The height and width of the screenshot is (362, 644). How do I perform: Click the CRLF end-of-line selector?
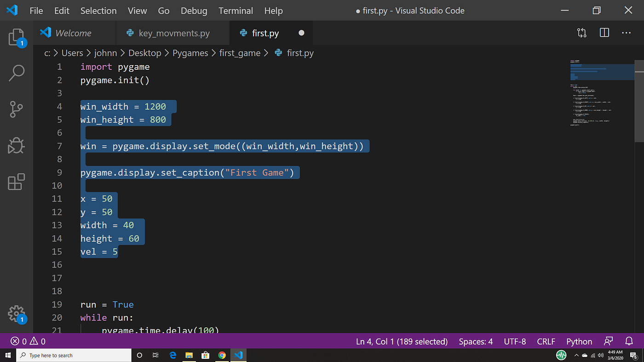pos(546,341)
